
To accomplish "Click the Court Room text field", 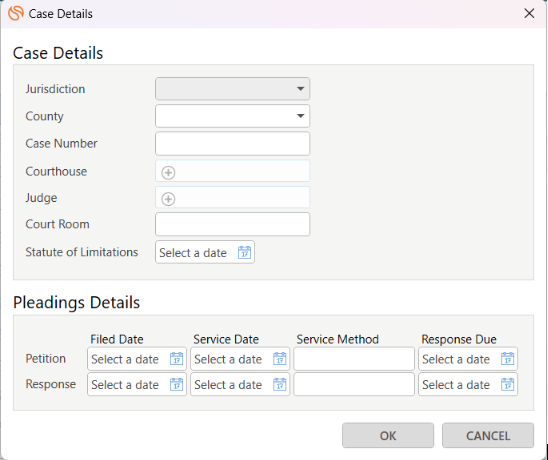I will click(232, 224).
